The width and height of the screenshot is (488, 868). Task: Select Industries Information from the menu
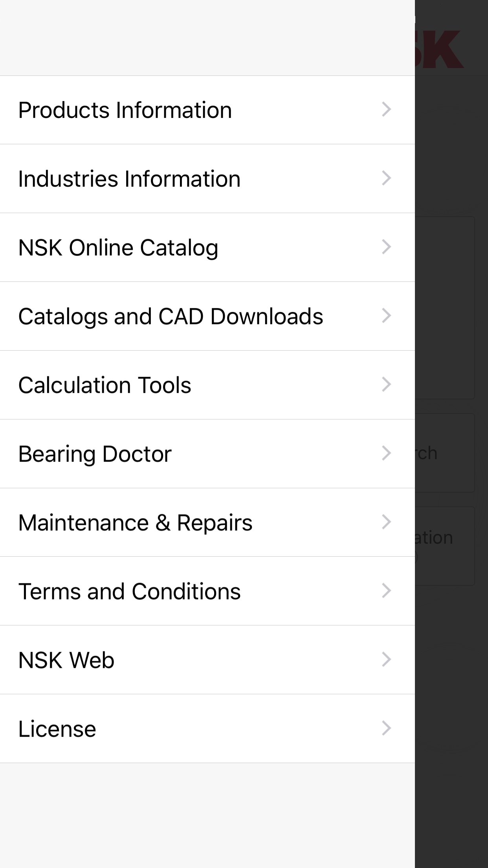pos(129,179)
